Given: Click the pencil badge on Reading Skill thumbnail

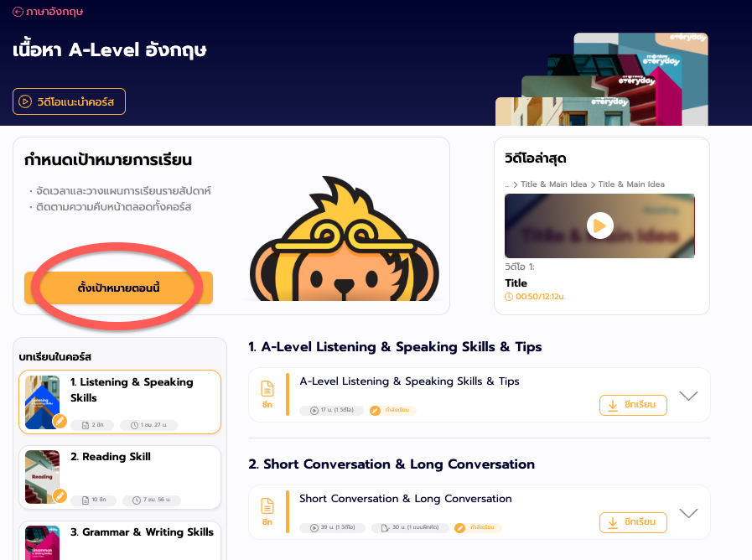Looking at the screenshot, I should click(x=60, y=495).
